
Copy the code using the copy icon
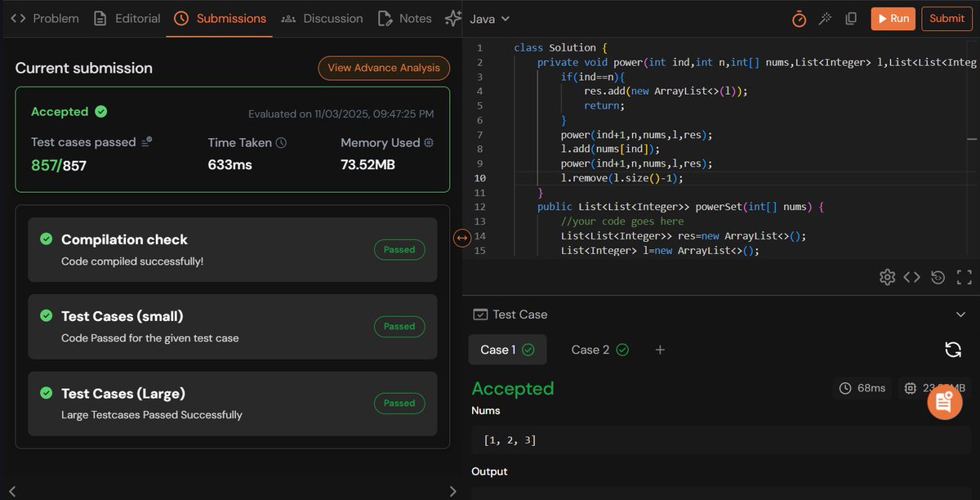[x=850, y=18]
